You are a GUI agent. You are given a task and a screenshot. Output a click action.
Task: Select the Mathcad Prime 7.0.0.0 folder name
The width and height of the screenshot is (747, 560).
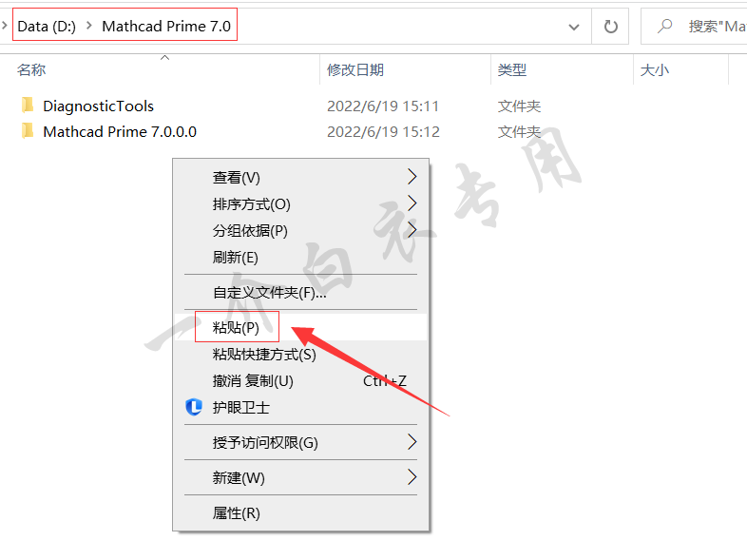pos(120,131)
